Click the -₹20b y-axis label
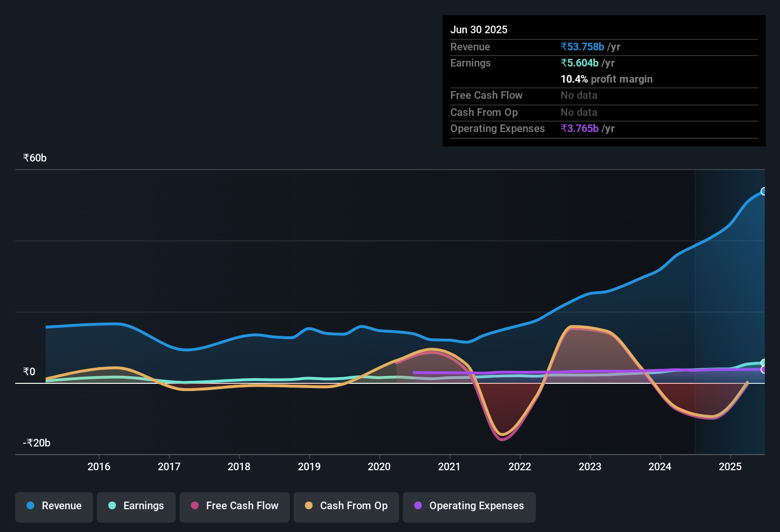This screenshot has height=532, width=780. point(37,443)
